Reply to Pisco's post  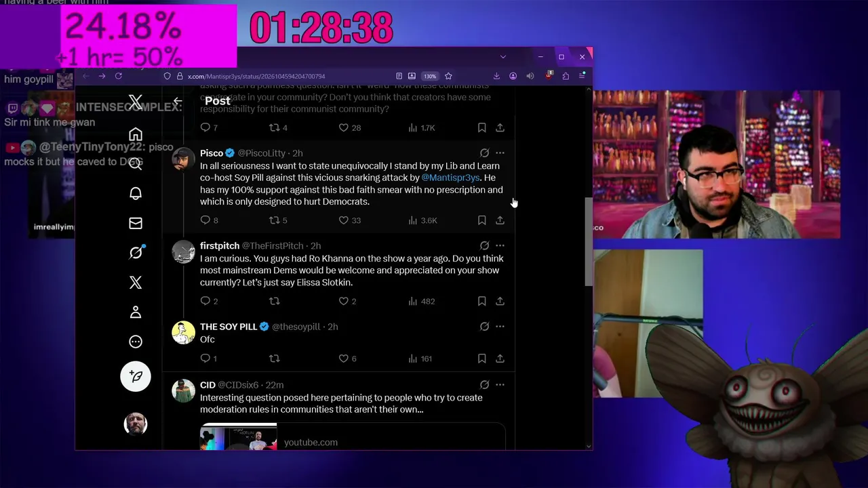click(205, 220)
